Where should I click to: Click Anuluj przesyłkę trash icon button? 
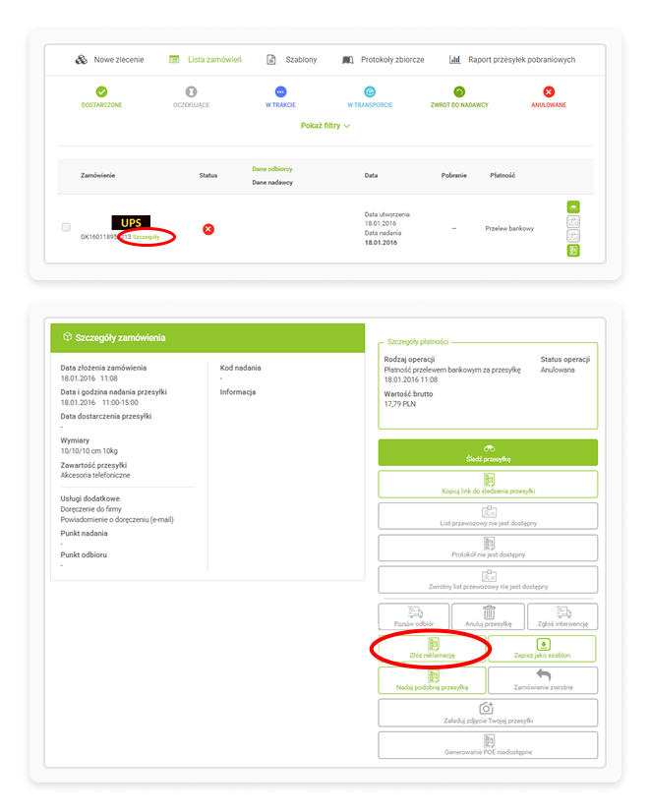pyautogui.click(x=488, y=616)
